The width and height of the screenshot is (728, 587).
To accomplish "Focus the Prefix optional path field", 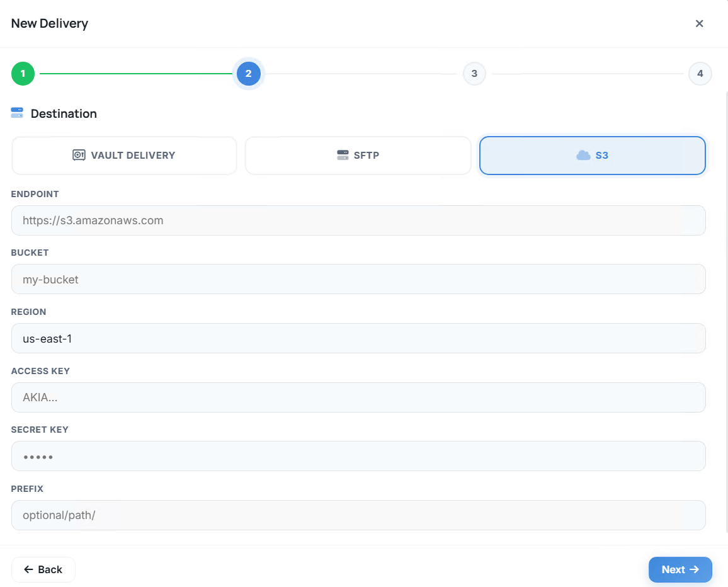I will [x=358, y=515].
